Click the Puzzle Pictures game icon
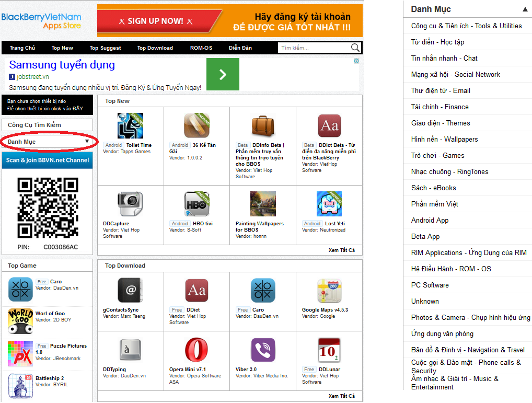532x403 pixels. coord(20,353)
